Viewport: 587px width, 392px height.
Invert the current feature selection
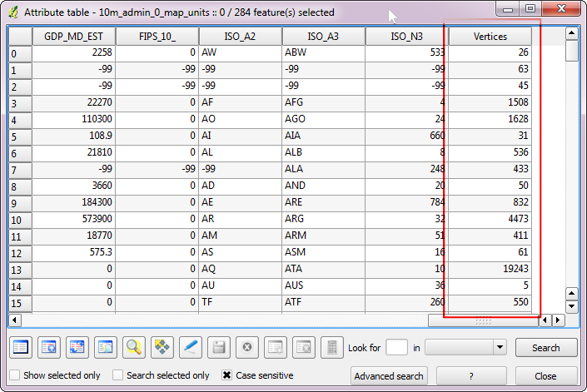tap(77, 348)
